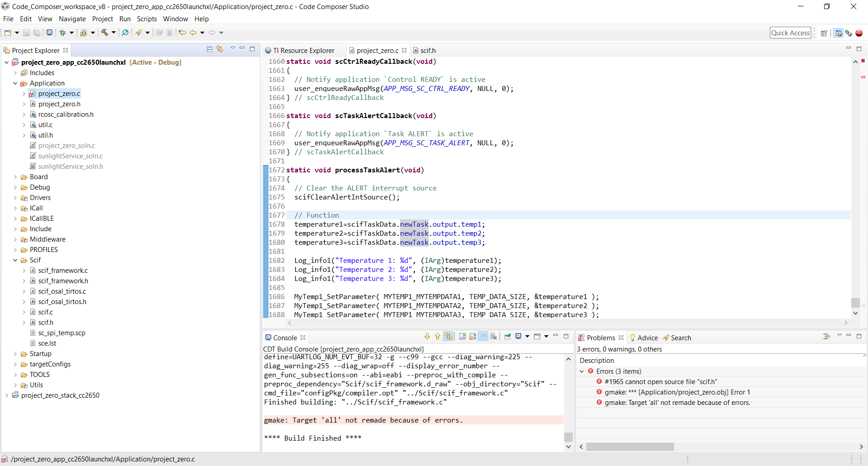This screenshot has height=466, width=868.
Task: Click Pin Console icon
Action: pos(508,336)
